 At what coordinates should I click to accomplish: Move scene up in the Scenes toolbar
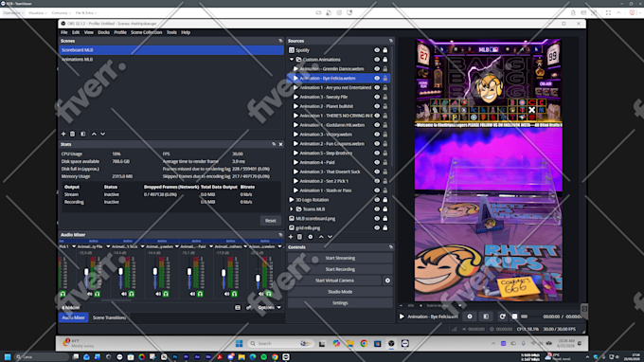click(x=94, y=134)
